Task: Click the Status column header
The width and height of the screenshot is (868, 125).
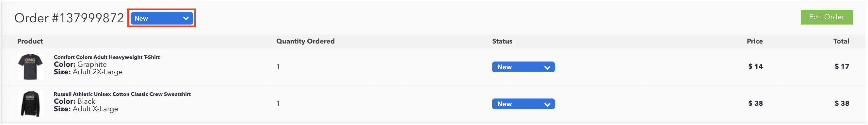Action: click(502, 41)
